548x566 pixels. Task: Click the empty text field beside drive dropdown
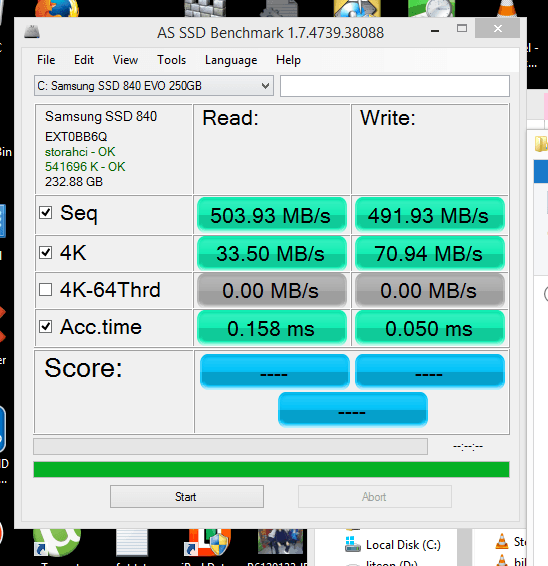(395, 86)
